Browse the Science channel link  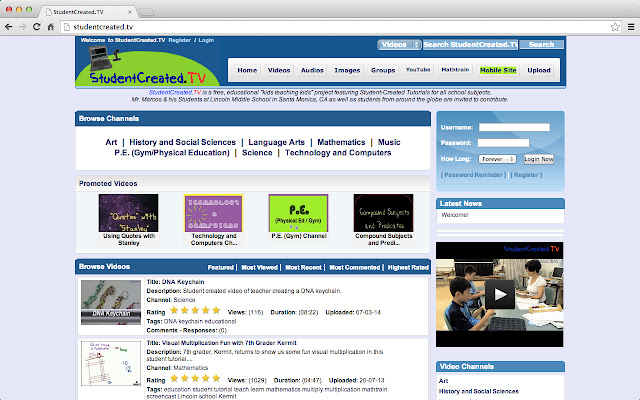point(257,153)
